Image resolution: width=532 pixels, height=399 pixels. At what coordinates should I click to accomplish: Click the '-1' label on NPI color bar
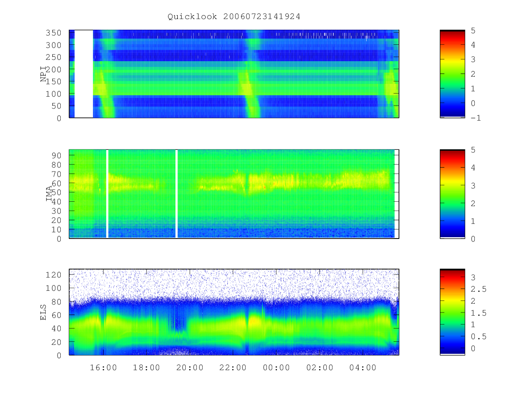pyautogui.click(x=475, y=118)
